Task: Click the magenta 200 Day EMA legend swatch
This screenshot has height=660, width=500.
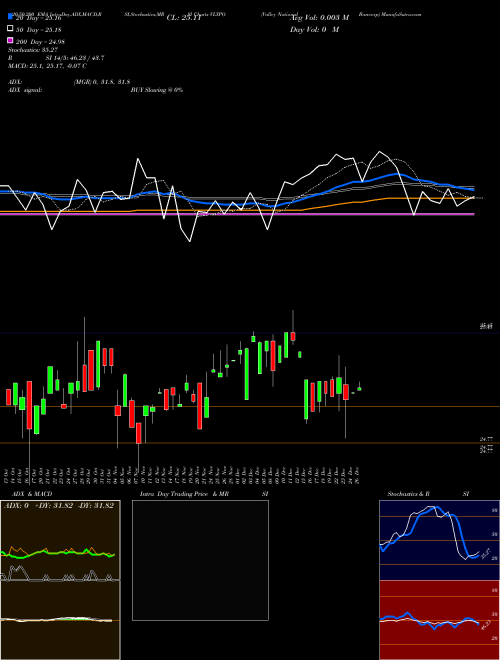Action: [x=10, y=40]
